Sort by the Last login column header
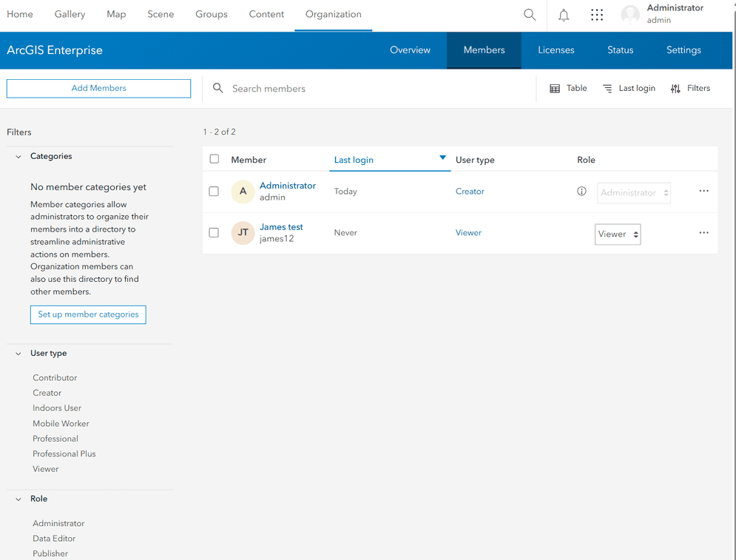The height and width of the screenshot is (560, 736). coord(390,160)
